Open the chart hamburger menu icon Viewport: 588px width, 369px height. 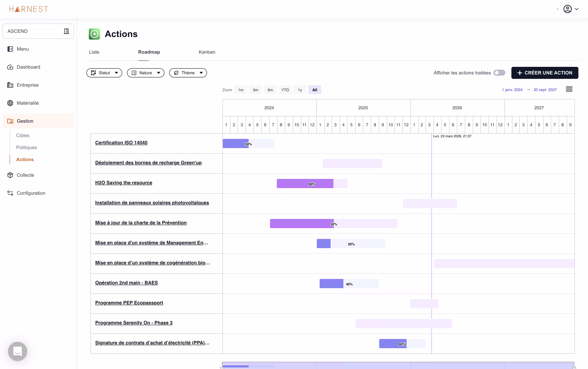point(569,89)
